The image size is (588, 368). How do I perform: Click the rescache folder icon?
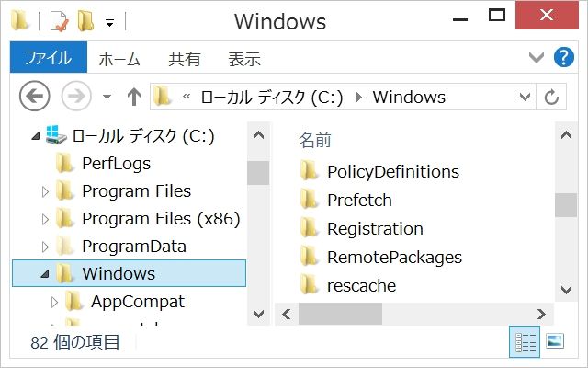tap(310, 284)
